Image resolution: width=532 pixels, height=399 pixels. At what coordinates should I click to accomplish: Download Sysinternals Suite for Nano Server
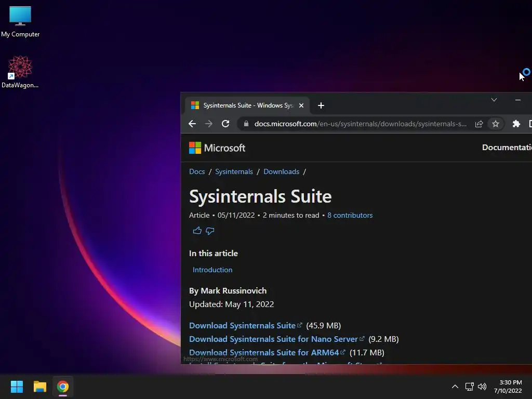pos(276,339)
